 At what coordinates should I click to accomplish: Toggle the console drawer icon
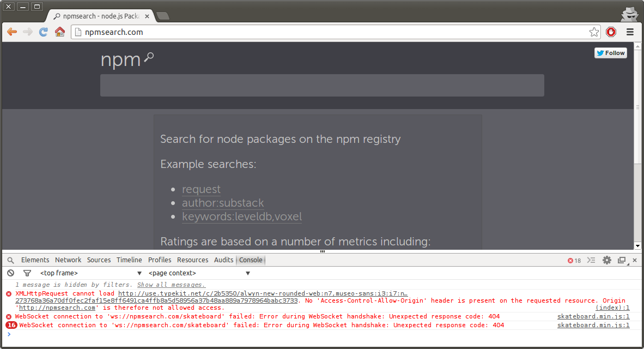tap(591, 260)
